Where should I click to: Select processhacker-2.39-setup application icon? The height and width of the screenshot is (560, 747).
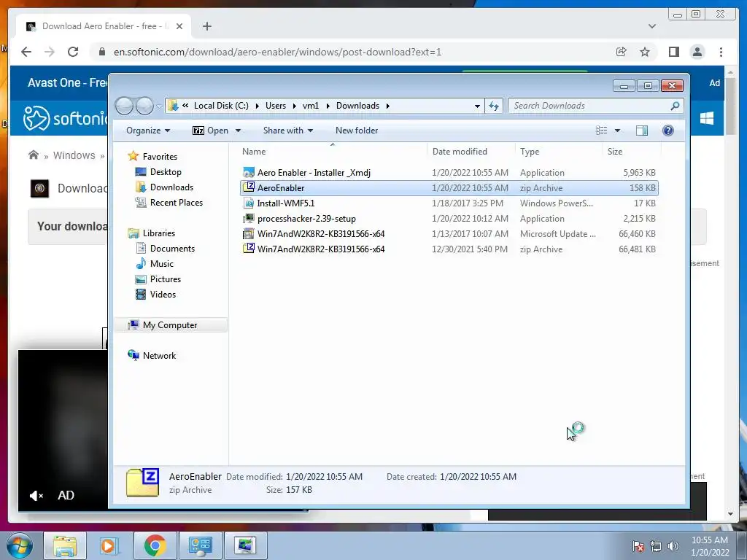pos(249,219)
